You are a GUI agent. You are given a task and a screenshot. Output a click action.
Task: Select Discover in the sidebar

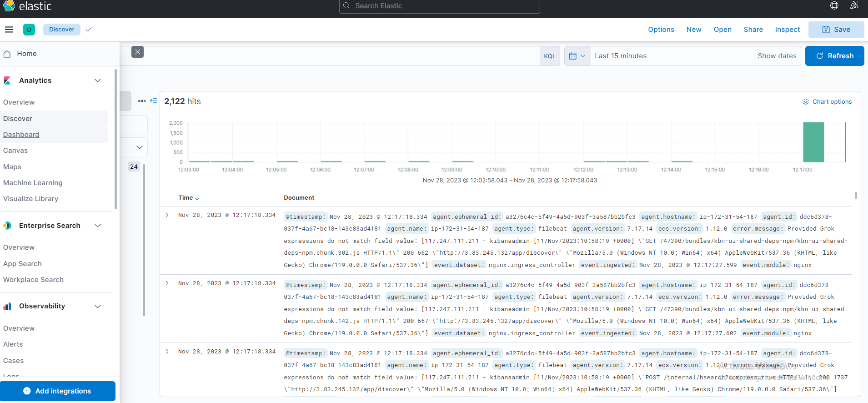pos(18,119)
